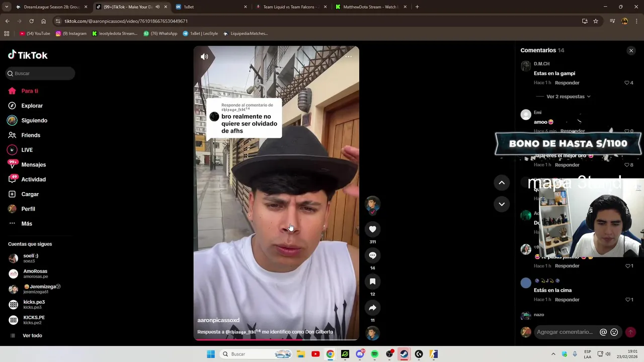Reply to the 'Estas en la gampi' comment
The width and height of the screenshot is (644, 362).
click(567, 83)
